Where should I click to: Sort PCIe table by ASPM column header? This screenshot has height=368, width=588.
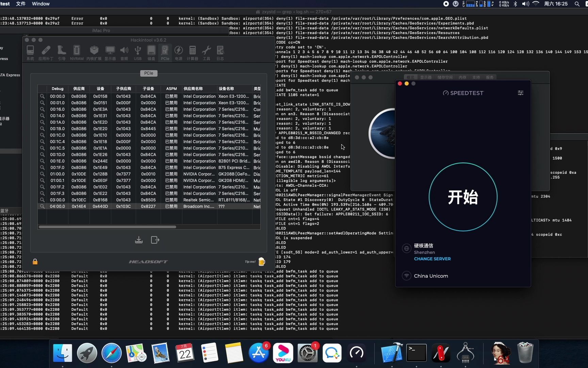point(171,89)
